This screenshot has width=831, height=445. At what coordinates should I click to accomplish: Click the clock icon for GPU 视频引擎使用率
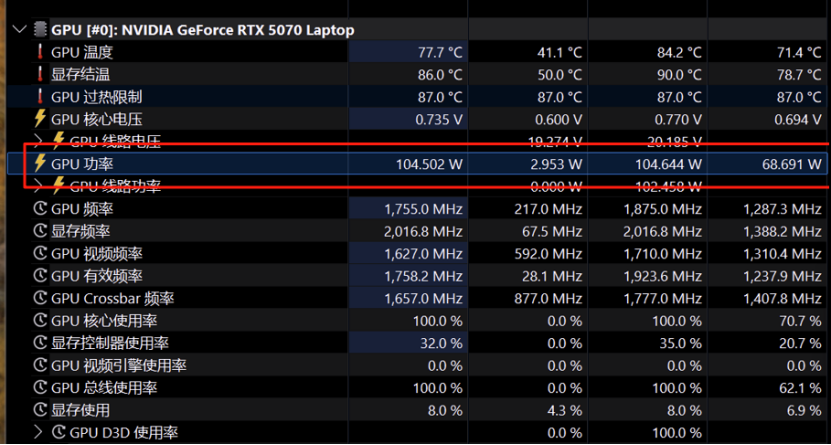40,365
